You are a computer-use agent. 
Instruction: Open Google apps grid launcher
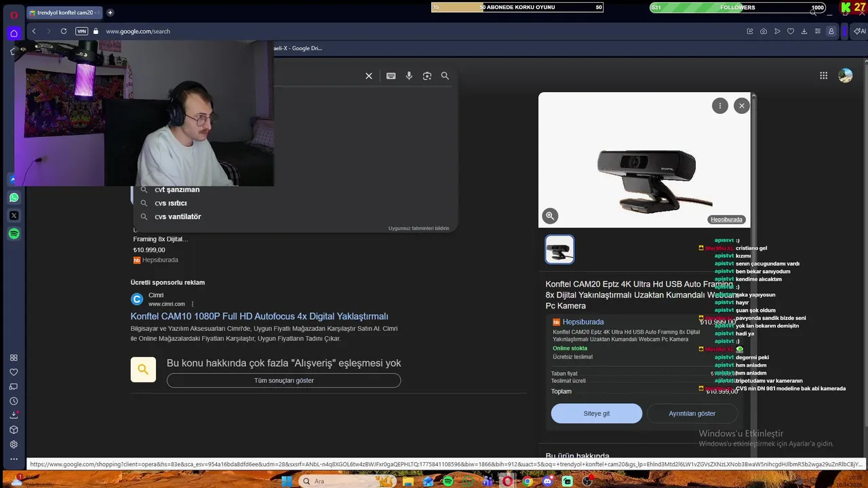coord(823,76)
